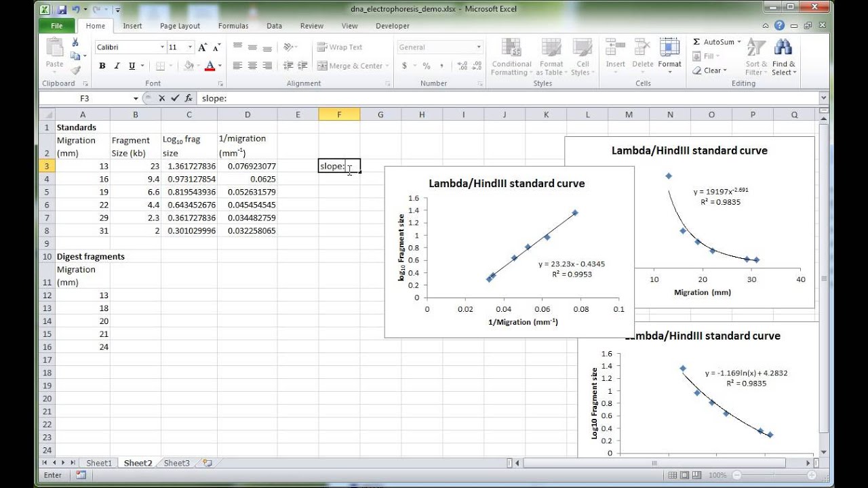Image resolution: width=868 pixels, height=488 pixels.
Task: Switch to Formulas tab
Action: (x=233, y=26)
